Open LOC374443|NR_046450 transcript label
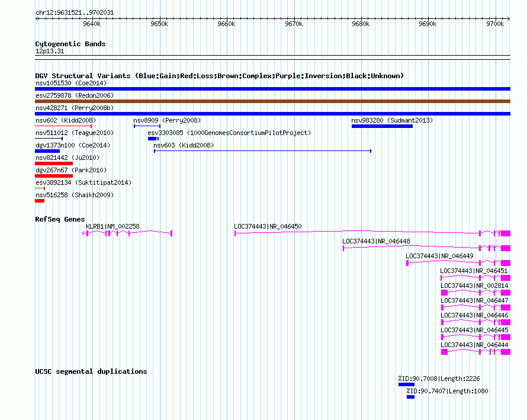Screen dimensions: 527x420 pos(268,226)
